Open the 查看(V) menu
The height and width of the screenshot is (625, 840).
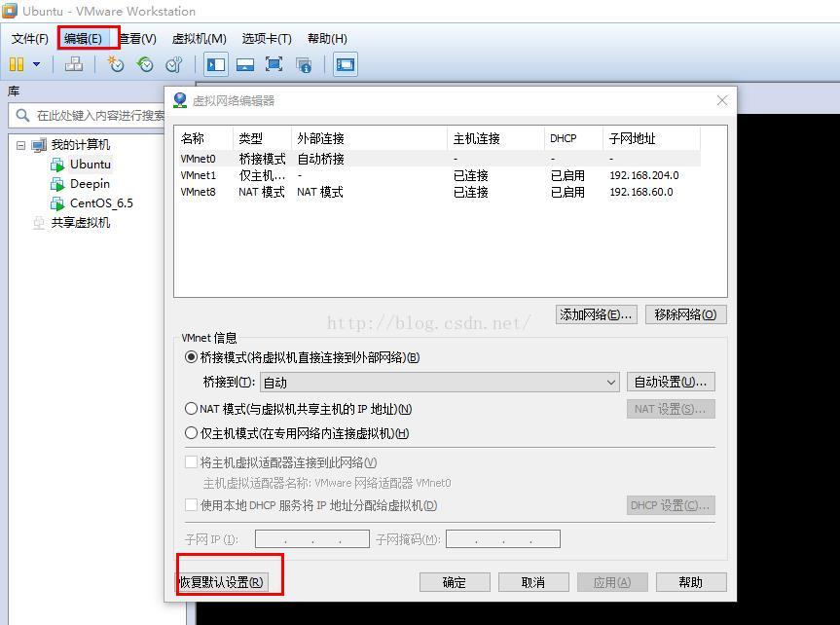pos(138,39)
